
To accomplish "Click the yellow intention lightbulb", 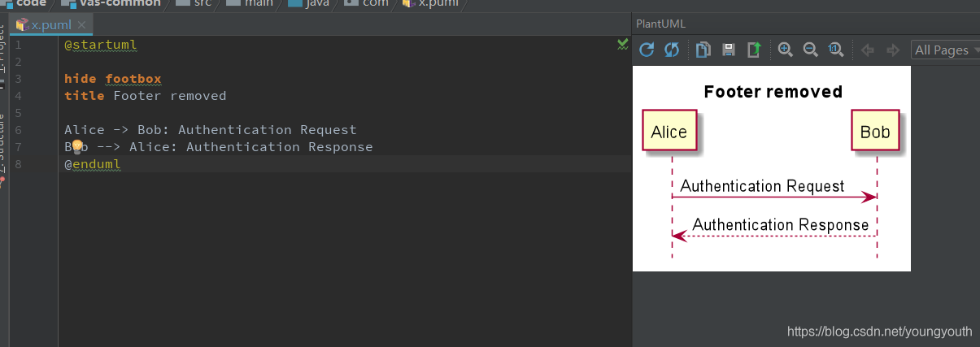I will pos(77,147).
